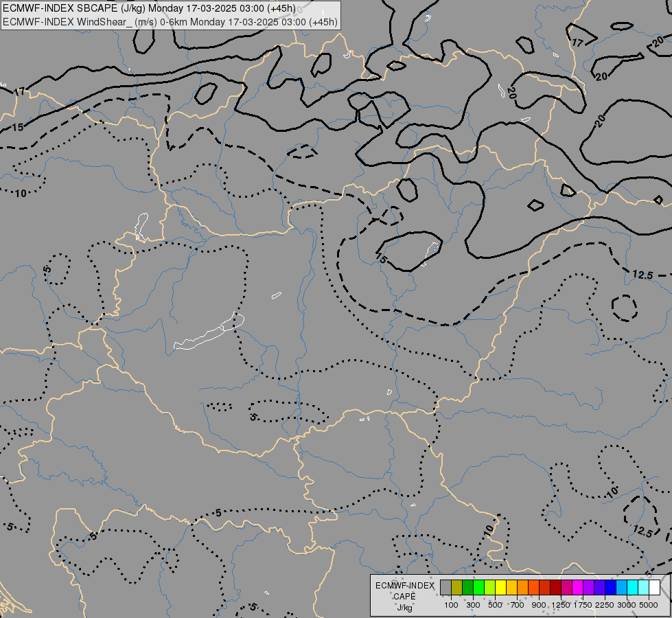Click the olive swatch in the CAPE legend
The width and height of the screenshot is (672, 618).
tap(456, 588)
